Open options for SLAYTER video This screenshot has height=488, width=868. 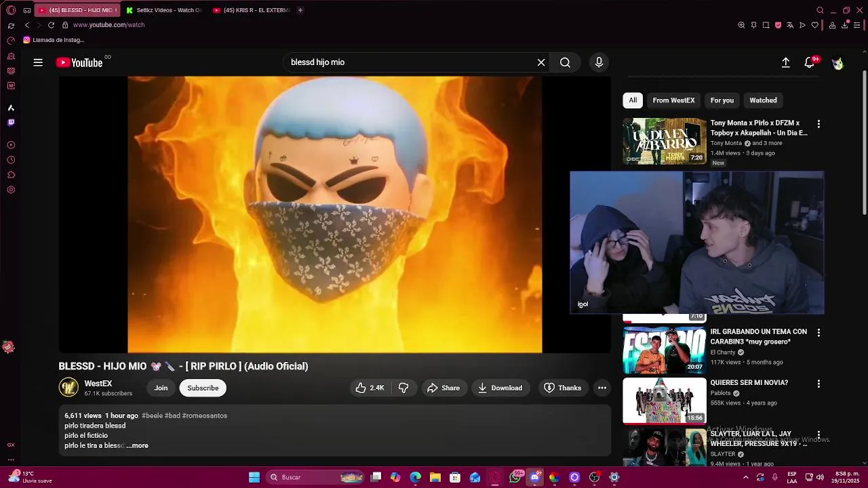[818, 434]
